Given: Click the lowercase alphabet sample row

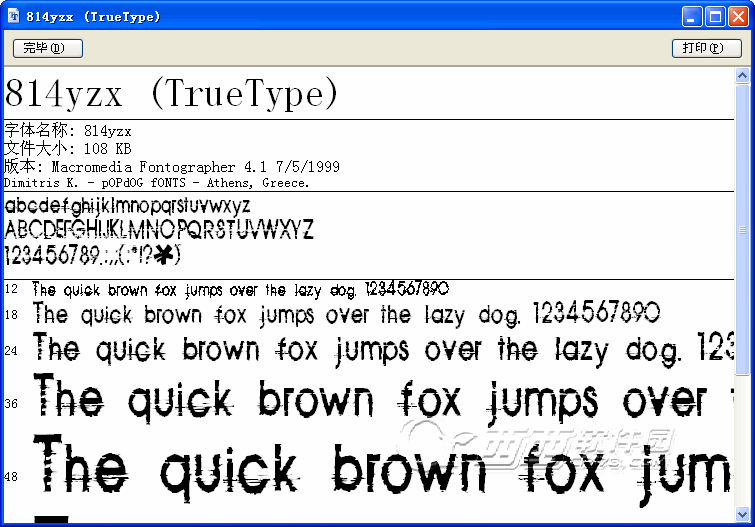Looking at the screenshot, I should coord(127,206).
